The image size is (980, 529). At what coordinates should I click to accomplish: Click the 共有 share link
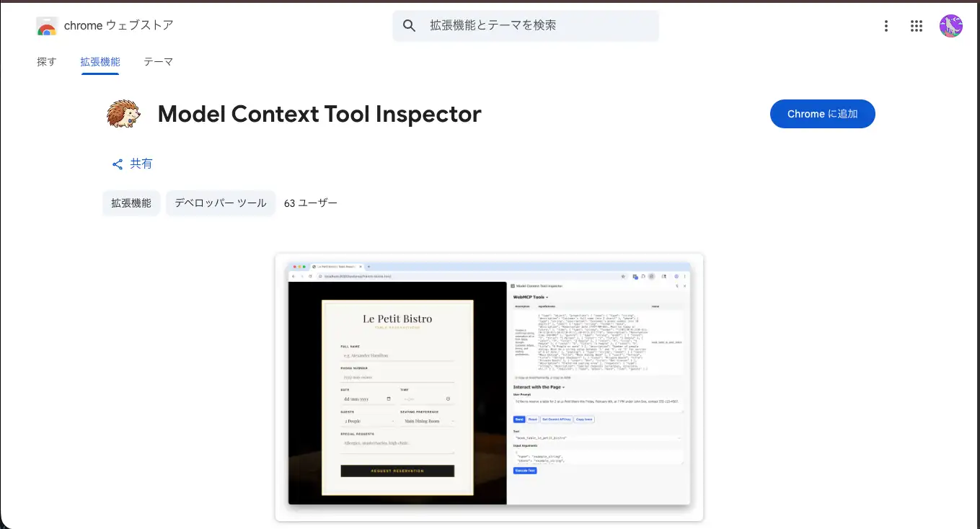(x=141, y=164)
